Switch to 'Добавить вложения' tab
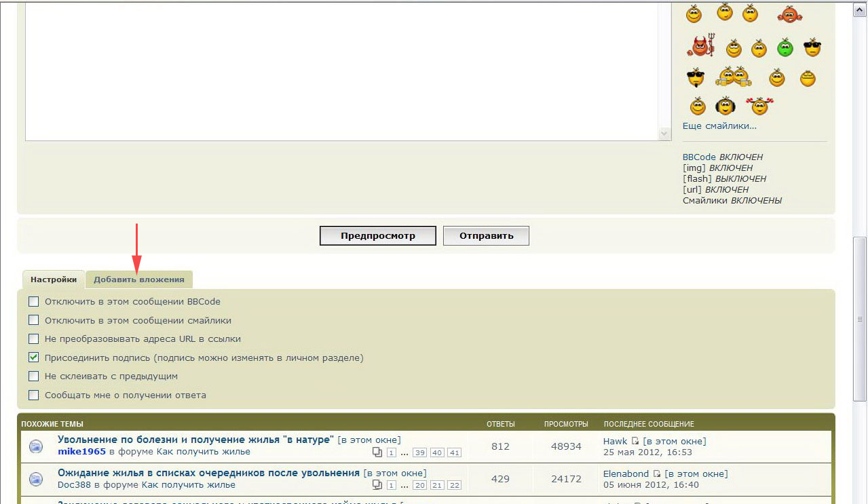The width and height of the screenshot is (868, 504). (x=139, y=279)
